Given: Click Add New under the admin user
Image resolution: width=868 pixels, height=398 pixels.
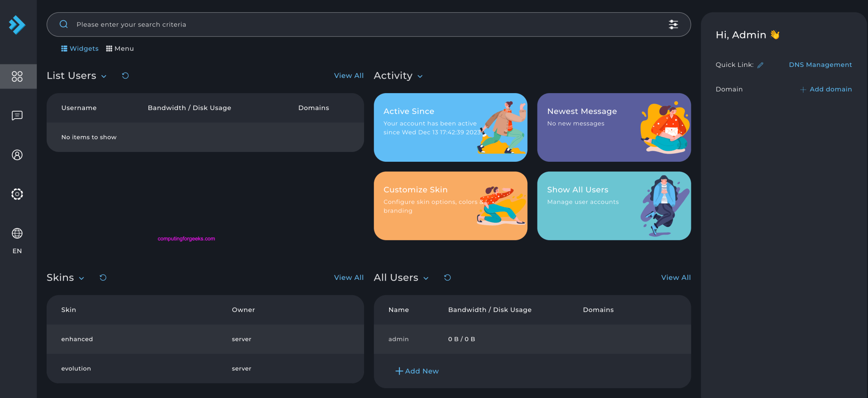Looking at the screenshot, I should point(417,371).
